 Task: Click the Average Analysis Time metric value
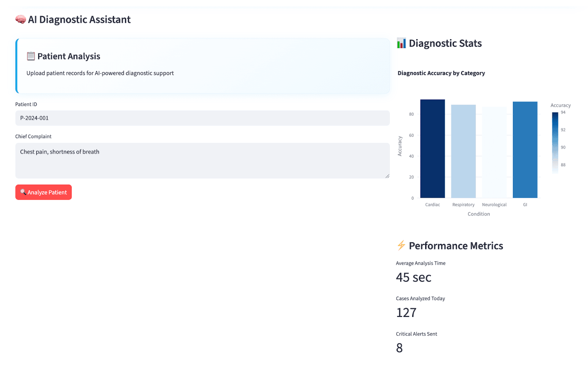tap(413, 277)
